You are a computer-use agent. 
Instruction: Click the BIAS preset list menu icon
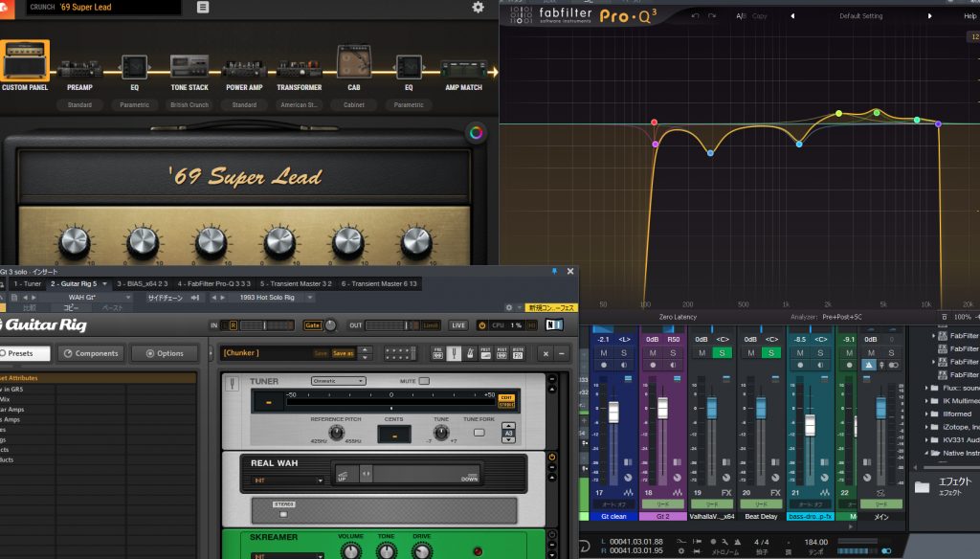[x=203, y=8]
